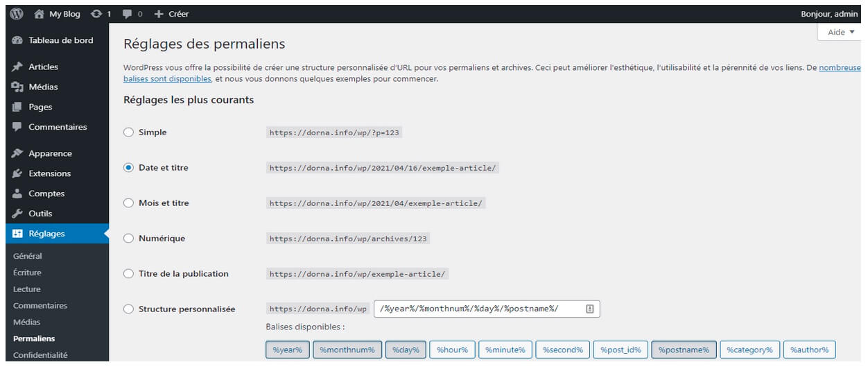Click the Commentaires bubble icon in the sidebar
Screen dimensions: 868x369
click(17, 127)
